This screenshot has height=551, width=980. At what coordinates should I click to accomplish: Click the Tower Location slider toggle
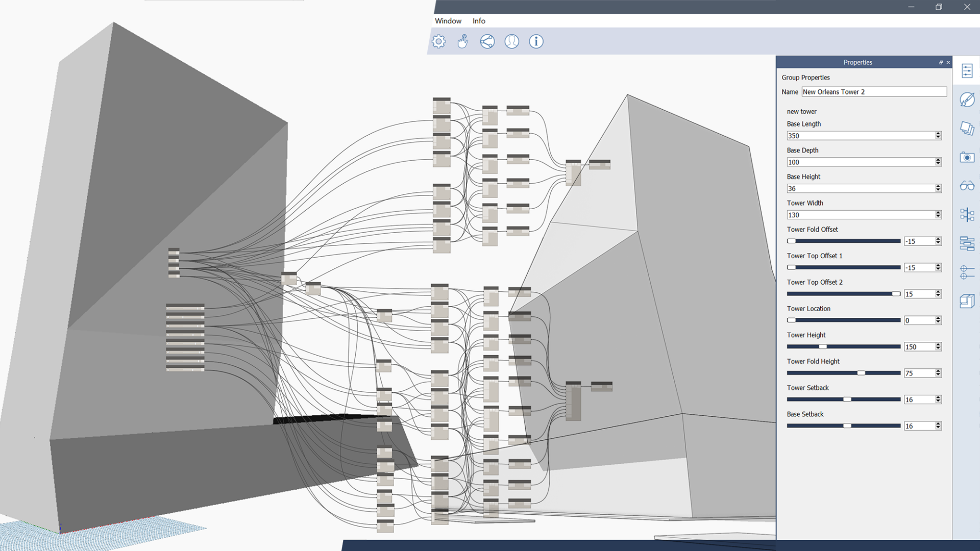791,320
